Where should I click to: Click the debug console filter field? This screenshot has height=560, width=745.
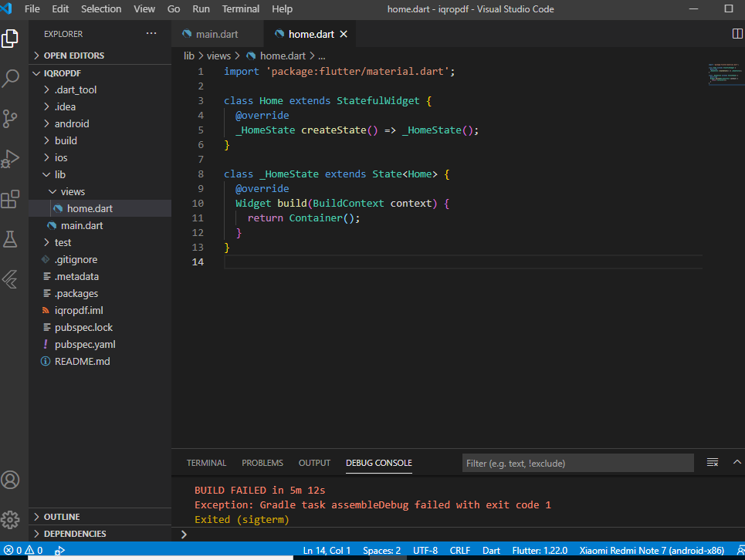(x=577, y=463)
